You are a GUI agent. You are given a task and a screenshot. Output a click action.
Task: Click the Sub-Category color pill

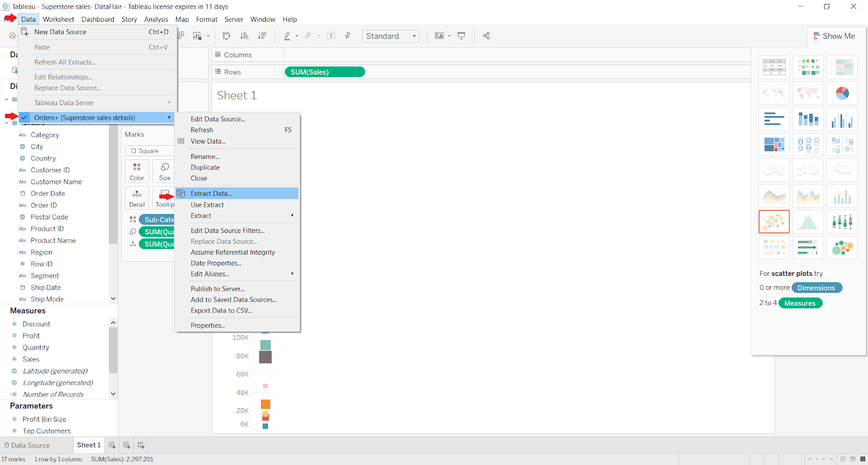(157, 219)
